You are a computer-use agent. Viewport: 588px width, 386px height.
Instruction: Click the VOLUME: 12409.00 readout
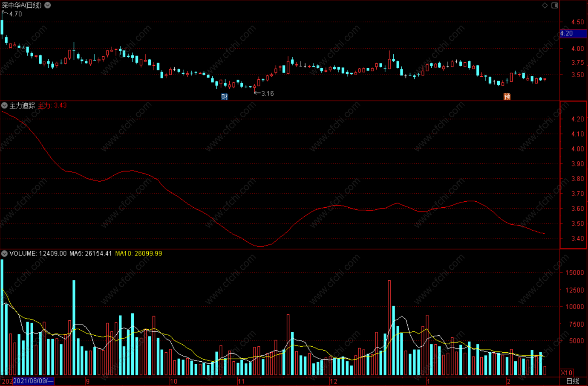[38, 253]
